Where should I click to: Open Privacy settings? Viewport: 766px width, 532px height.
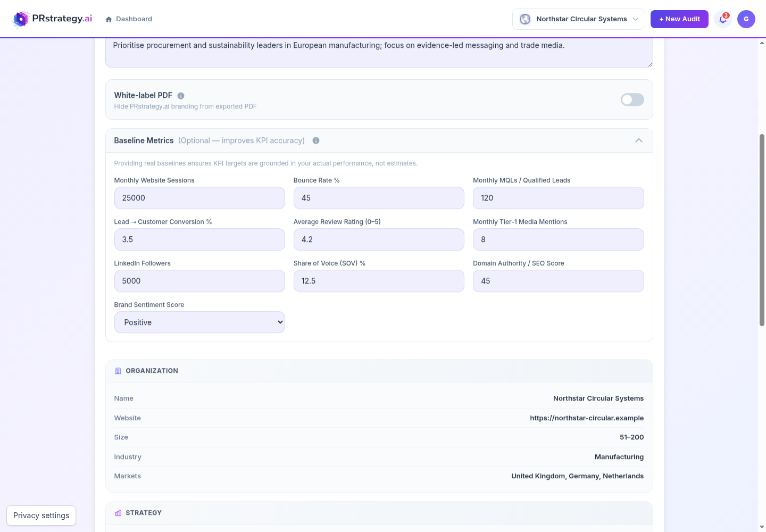[41, 516]
